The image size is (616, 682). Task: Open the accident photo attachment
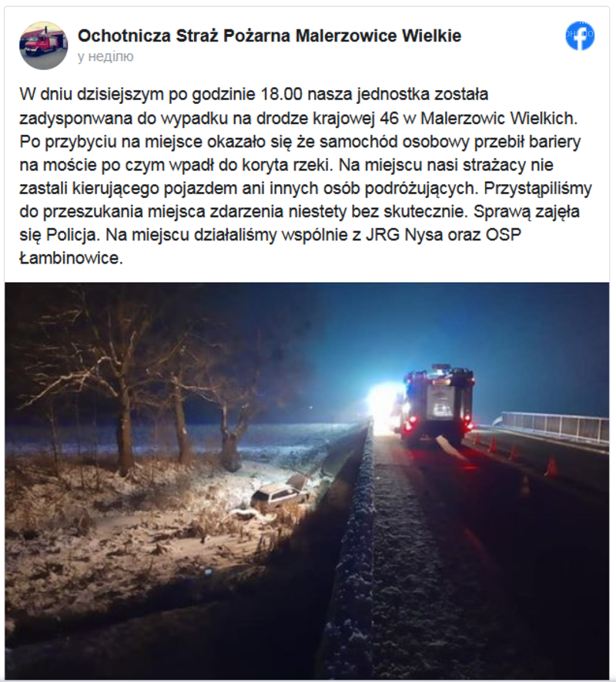tap(307, 481)
